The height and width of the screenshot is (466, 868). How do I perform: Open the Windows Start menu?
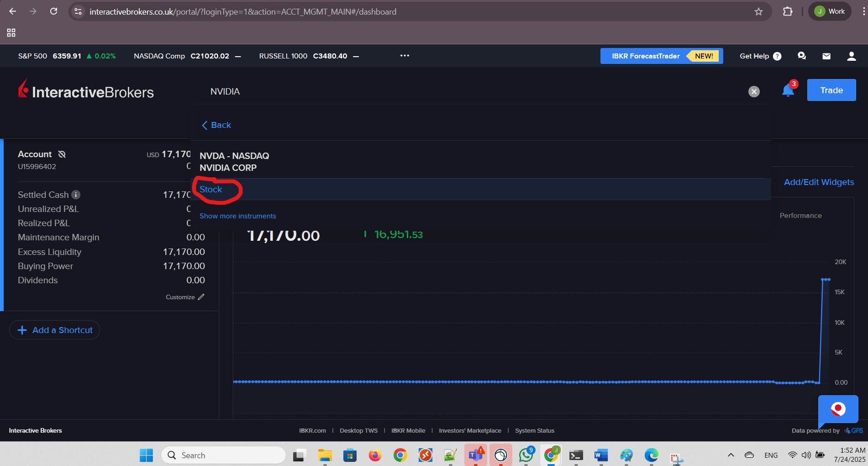click(x=146, y=455)
